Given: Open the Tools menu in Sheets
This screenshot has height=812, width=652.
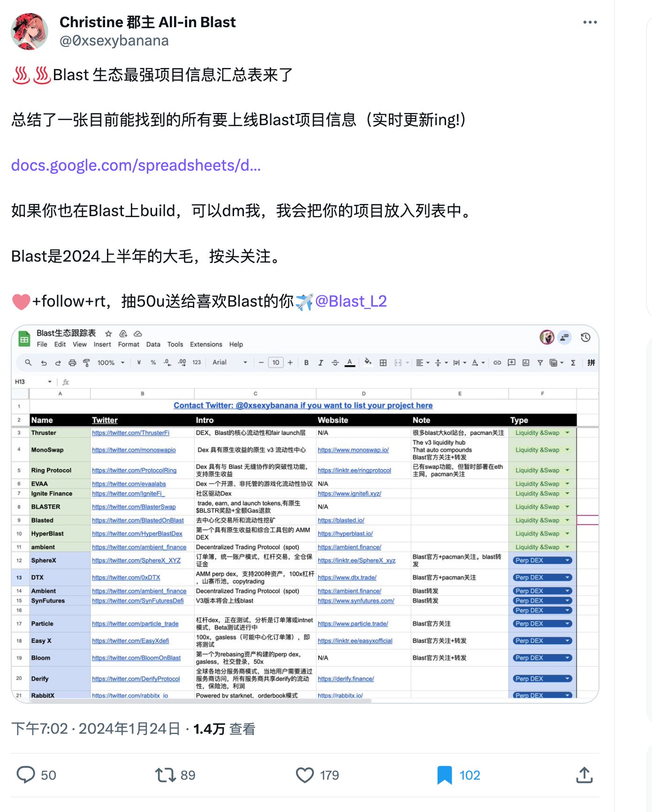Looking at the screenshot, I should coord(175,344).
